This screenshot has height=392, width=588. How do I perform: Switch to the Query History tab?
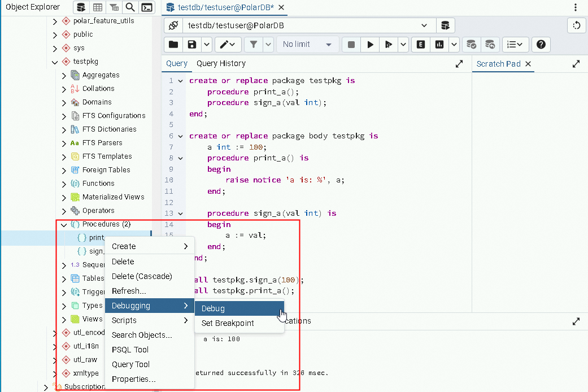coord(221,63)
